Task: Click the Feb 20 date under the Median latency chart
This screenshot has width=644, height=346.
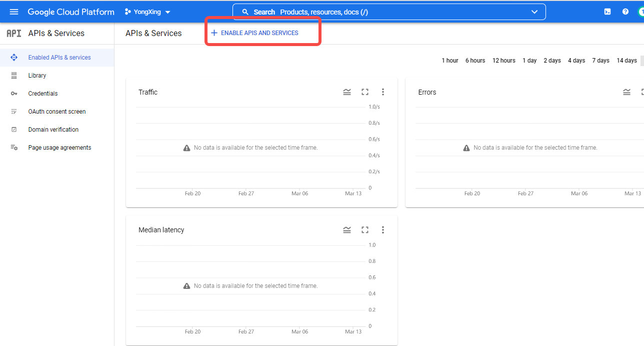Action: click(192, 331)
